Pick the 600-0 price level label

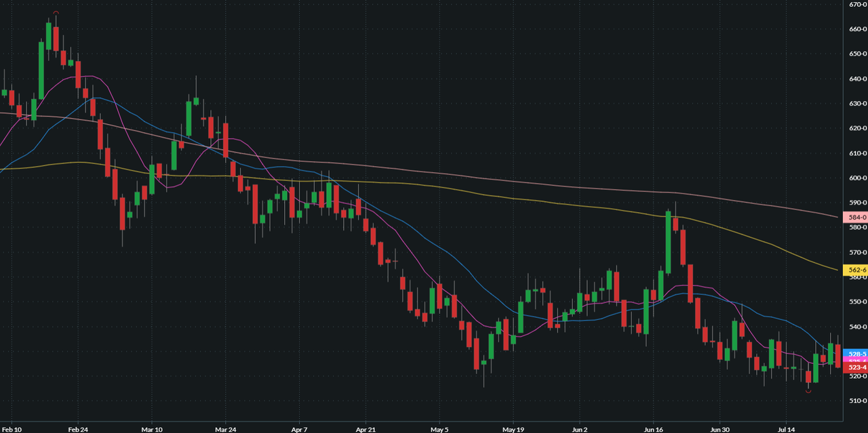(x=857, y=178)
